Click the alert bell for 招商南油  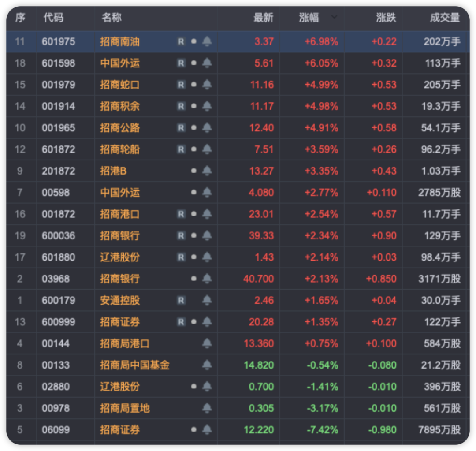coord(207,41)
